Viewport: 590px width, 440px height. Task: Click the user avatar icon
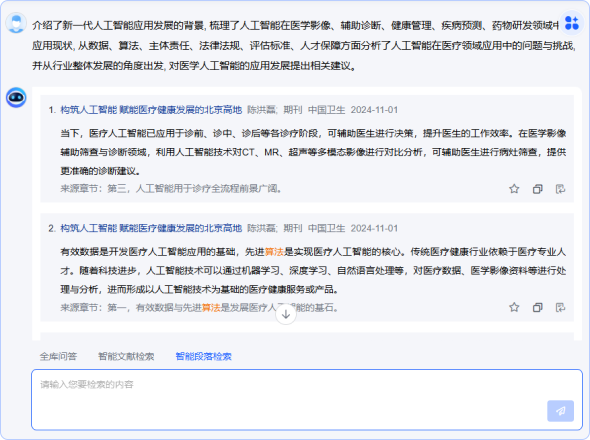tap(16, 23)
